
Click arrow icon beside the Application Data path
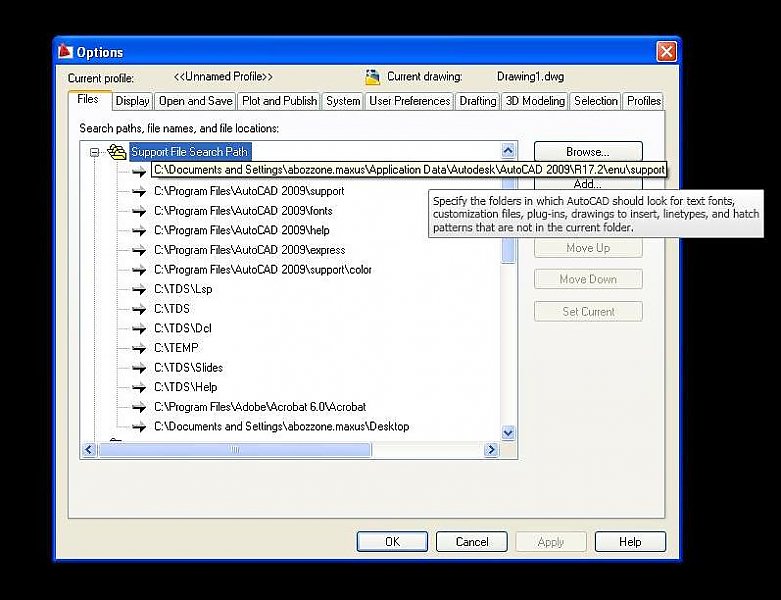coord(138,172)
